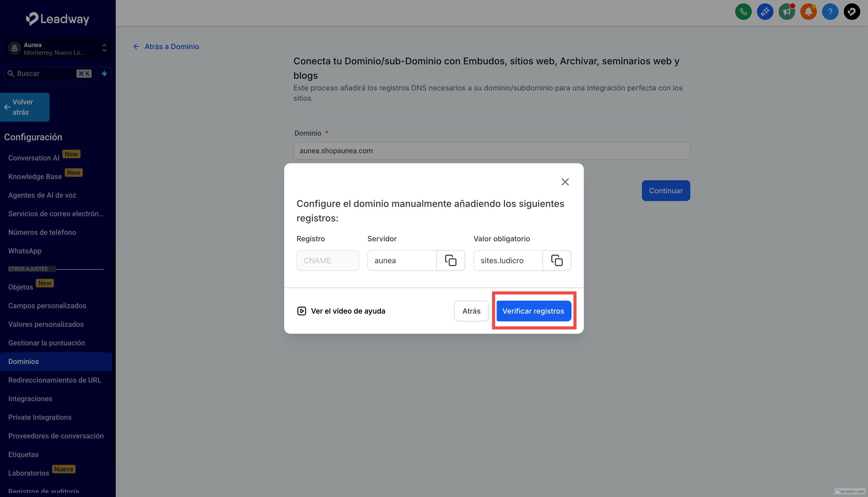Copy the Valor obligatorio value
This screenshot has width=868, height=497.
pyautogui.click(x=557, y=260)
